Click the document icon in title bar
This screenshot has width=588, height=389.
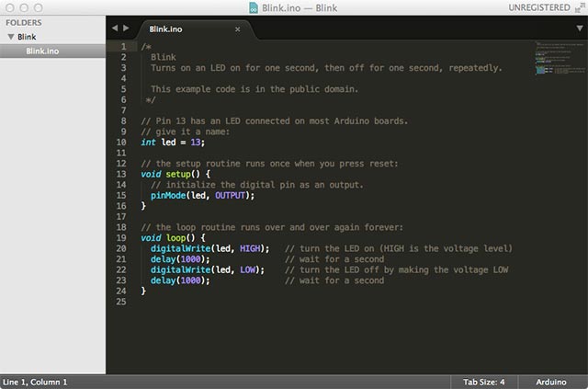pos(254,7)
